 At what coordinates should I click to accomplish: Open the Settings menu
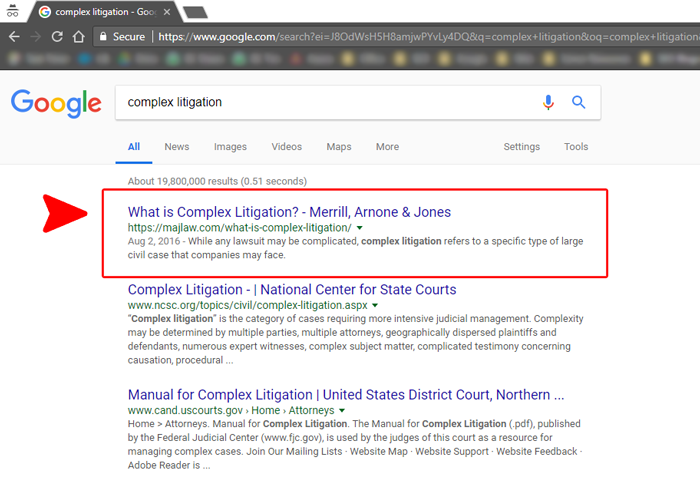click(521, 146)
